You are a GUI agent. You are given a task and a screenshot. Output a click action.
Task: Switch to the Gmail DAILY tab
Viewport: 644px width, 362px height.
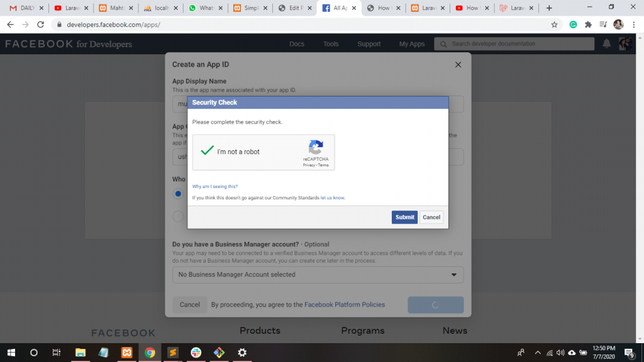click(26, 8)
